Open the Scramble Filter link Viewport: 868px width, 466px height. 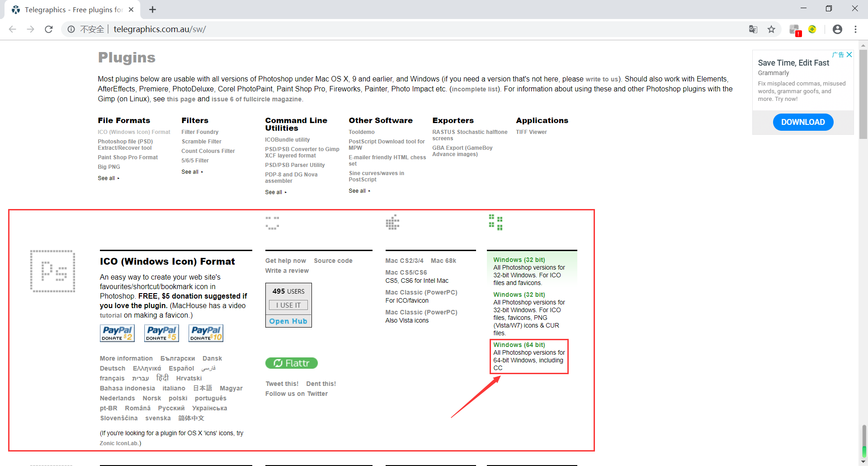tap(201, 142)
